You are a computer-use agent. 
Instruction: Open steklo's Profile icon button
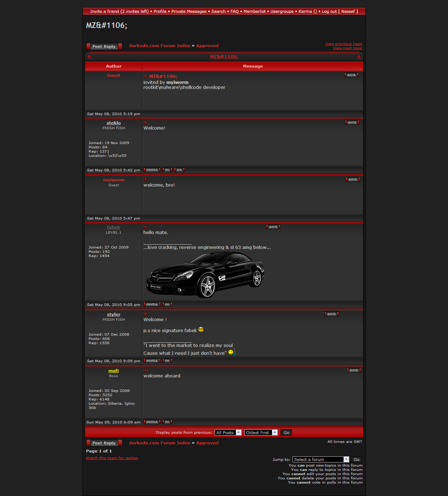point(152,170)
